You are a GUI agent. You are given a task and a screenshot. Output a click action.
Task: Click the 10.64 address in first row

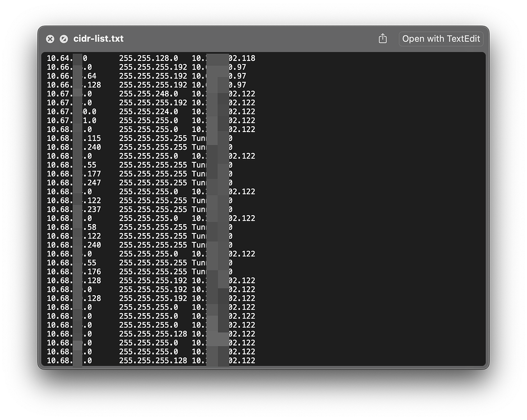pos(67,58)
